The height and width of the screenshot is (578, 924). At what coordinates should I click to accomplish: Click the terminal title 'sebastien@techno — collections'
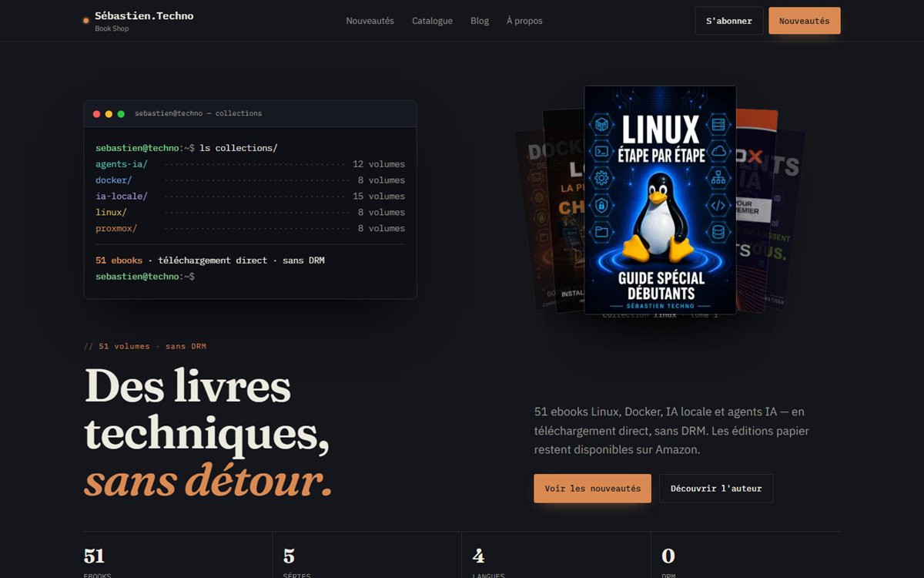pyautogui.click(x=198, y=114)
